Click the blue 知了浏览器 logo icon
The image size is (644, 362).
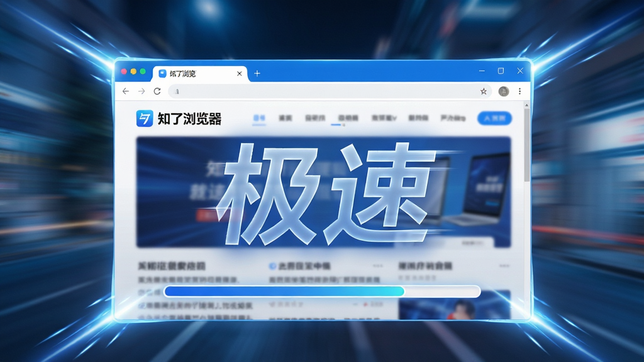[145, 119]
